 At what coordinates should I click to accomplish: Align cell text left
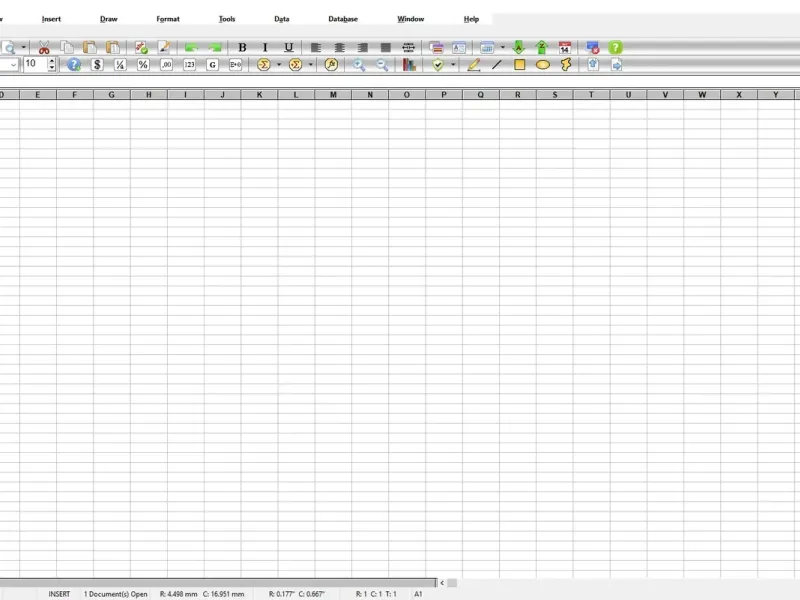coord(316,47)
